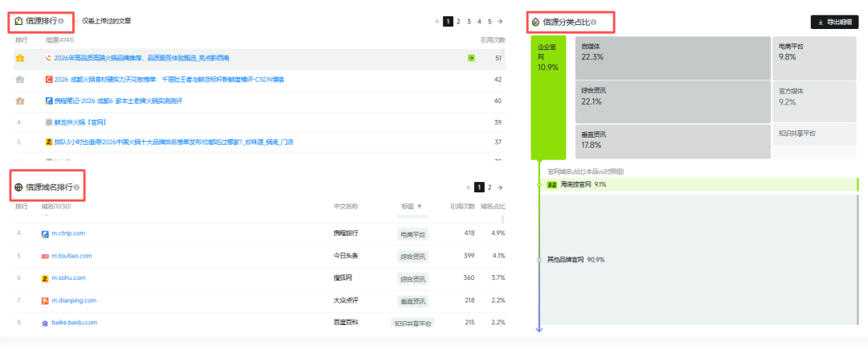Open the m.dianping.com domain link
868x350 pixels.
74,301
